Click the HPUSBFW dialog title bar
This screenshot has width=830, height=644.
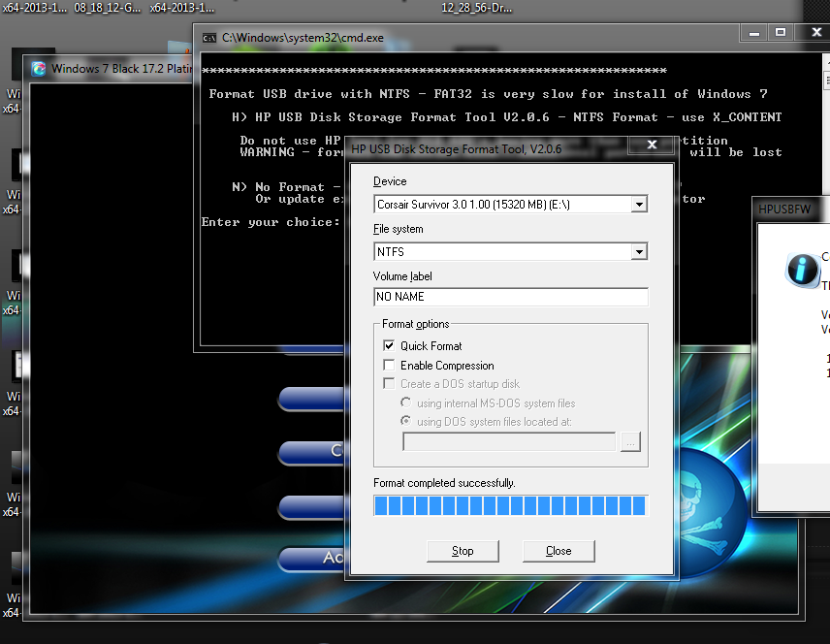(791, 209)
